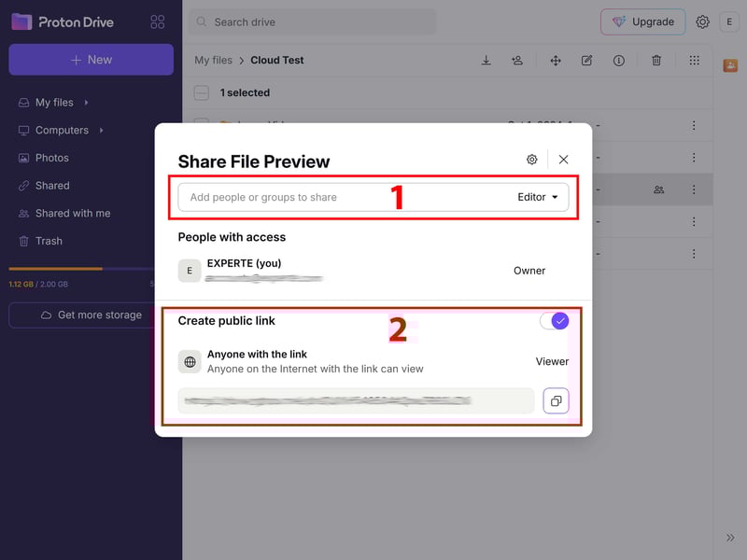
Task: Click the Owner role label
Action: [529, 271]
